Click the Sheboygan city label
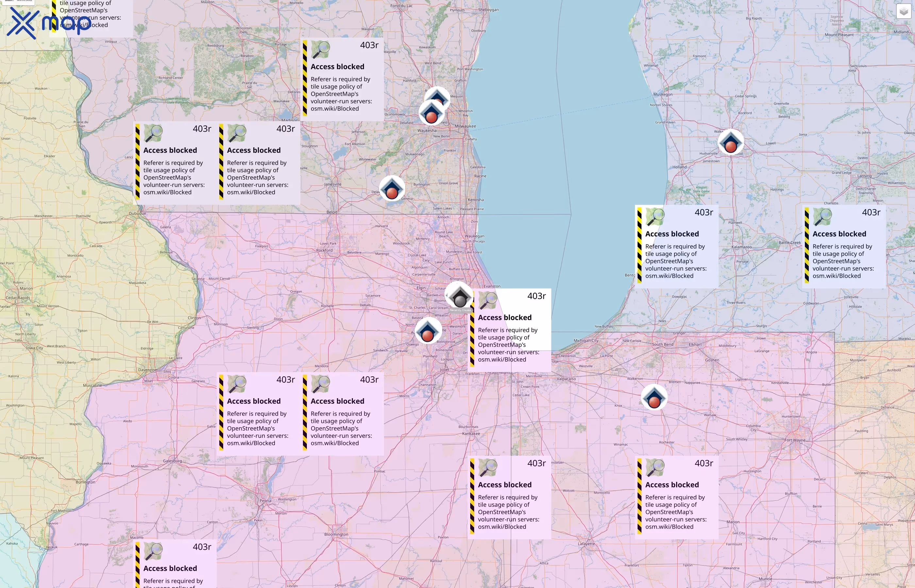915x588 pixels. click(489, 10)
